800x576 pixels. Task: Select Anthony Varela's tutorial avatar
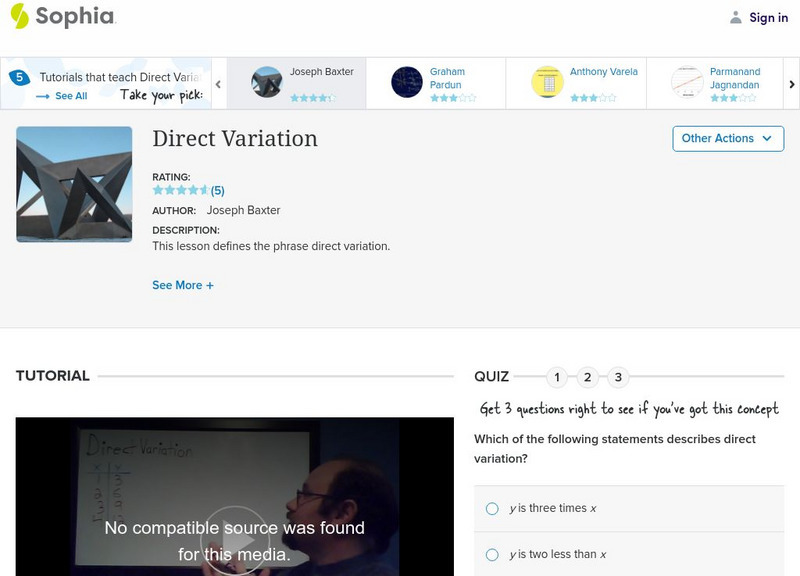[547, 82]
